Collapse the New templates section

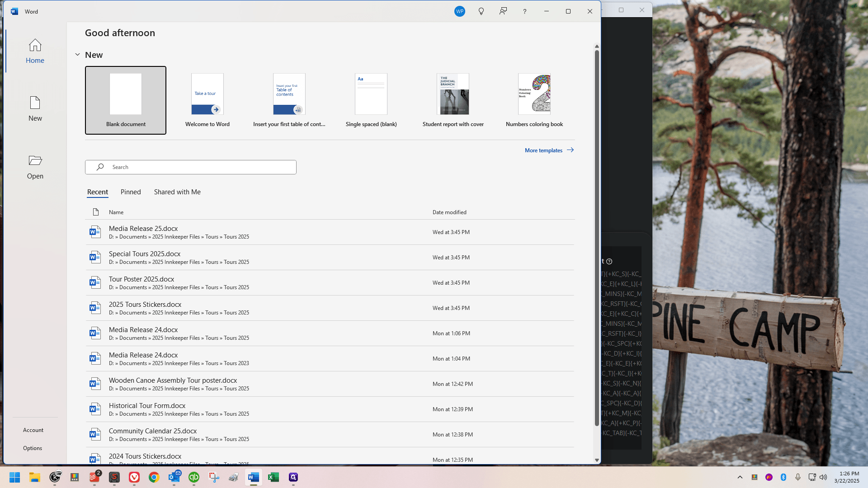77,55
